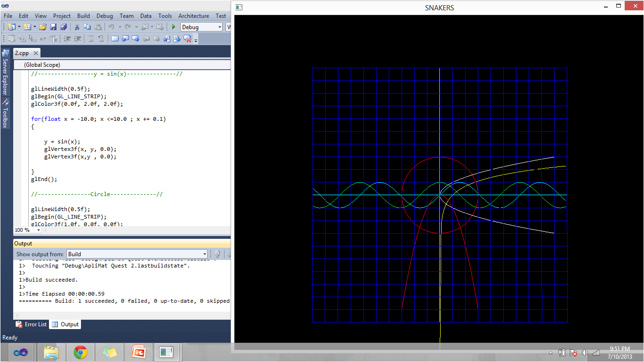Uncomment selected lines icon
The height and width of the screenshot is (362, 644).
coord(101,39)
